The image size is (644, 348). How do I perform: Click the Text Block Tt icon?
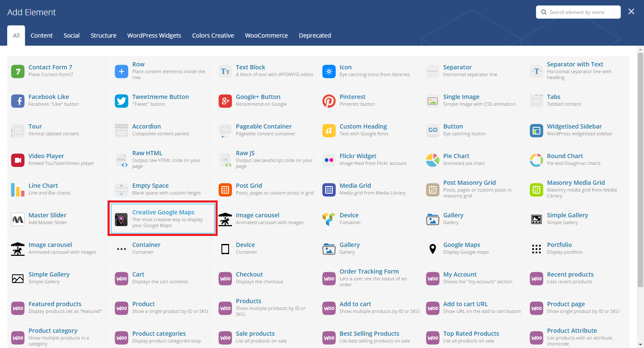[x=225, y=71]
